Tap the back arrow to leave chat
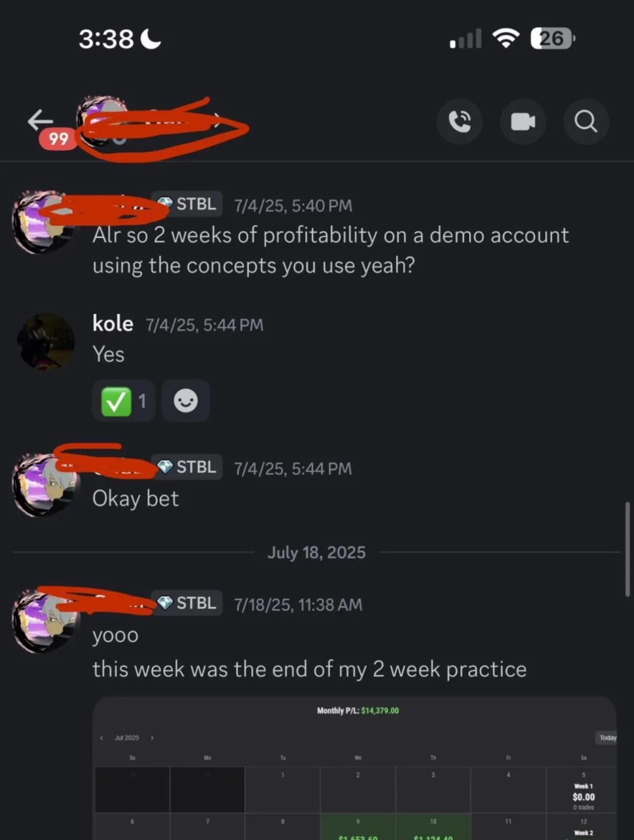This screenshot has width=634, height=840. click(40, 120)
